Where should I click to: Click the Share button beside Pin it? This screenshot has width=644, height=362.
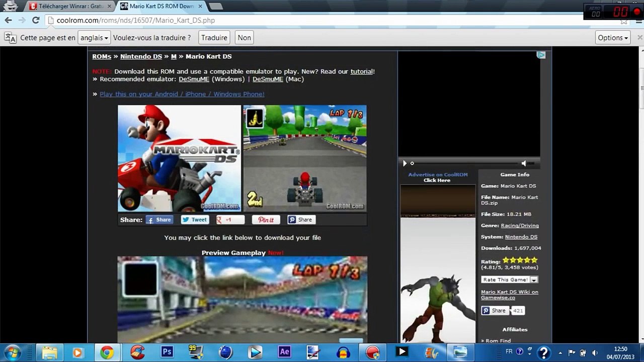301,220
